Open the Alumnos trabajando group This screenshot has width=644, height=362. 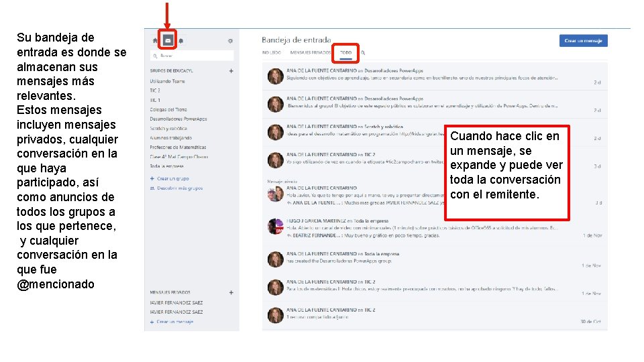point(170,138)
